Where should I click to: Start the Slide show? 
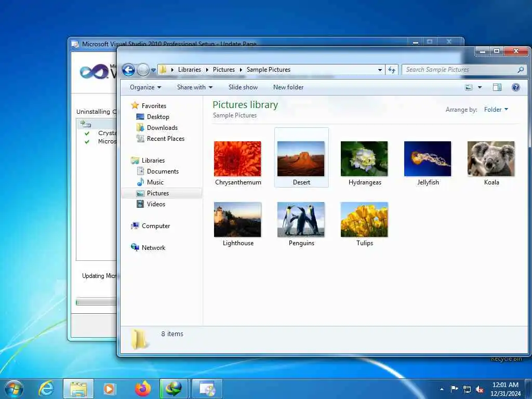(243, 87)
